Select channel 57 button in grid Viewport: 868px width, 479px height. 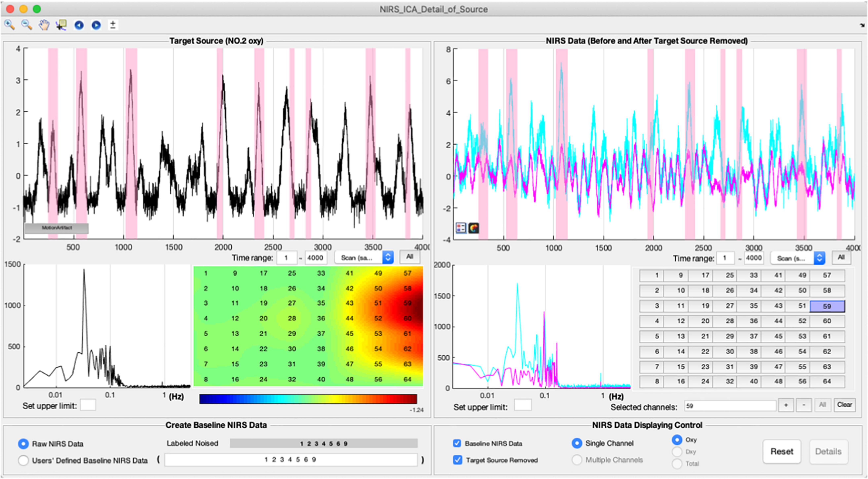coord(827,275)
